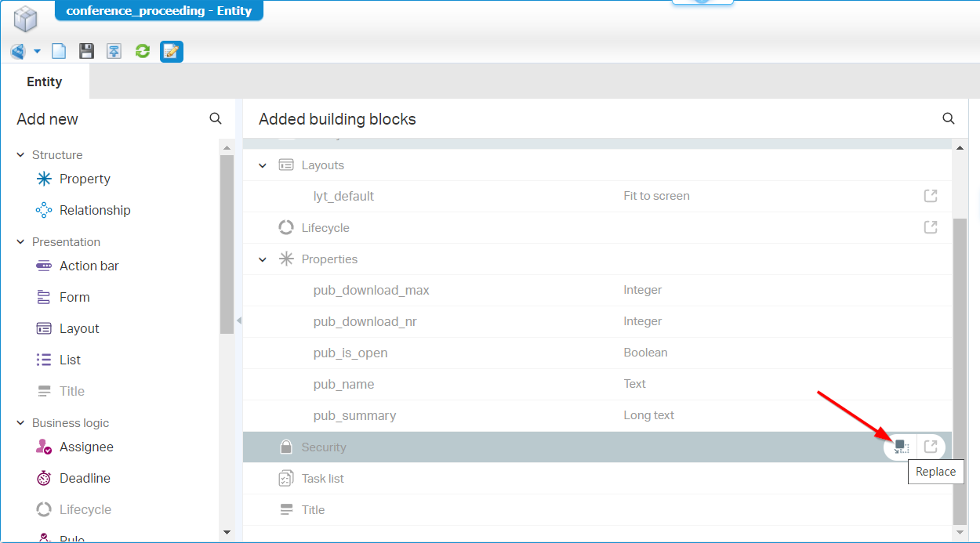Select the Entity tab

(x=45, y=81)
